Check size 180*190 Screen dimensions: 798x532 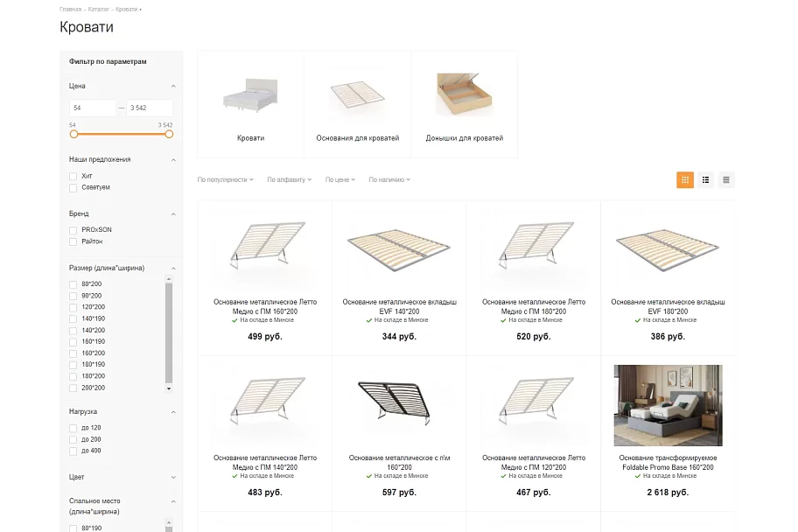73,365
